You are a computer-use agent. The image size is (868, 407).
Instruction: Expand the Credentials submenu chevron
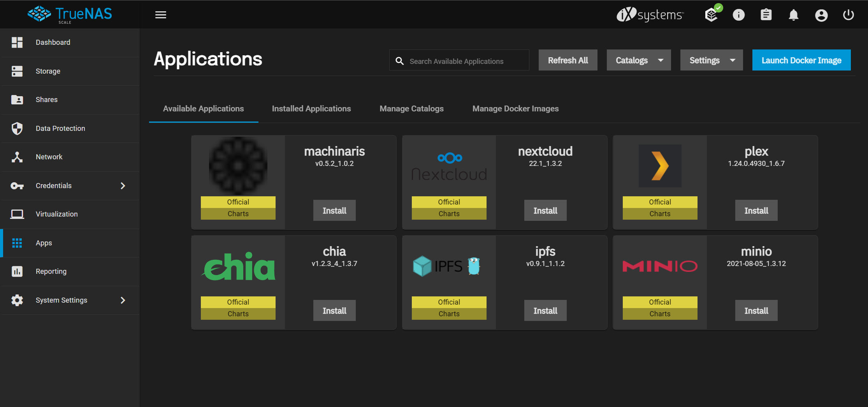tap(123, 186)
